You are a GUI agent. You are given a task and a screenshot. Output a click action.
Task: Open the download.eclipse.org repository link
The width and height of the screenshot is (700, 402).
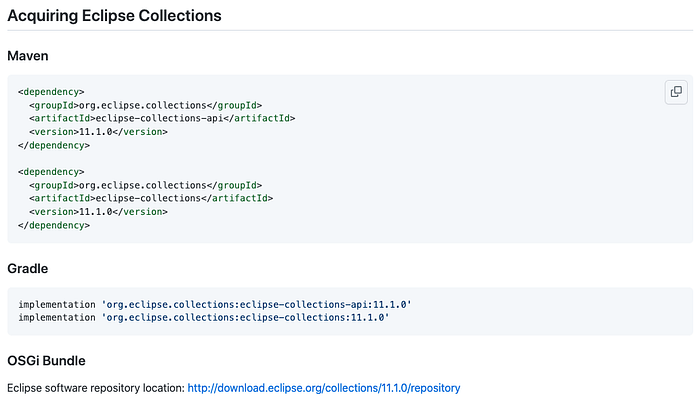(323, 388)
